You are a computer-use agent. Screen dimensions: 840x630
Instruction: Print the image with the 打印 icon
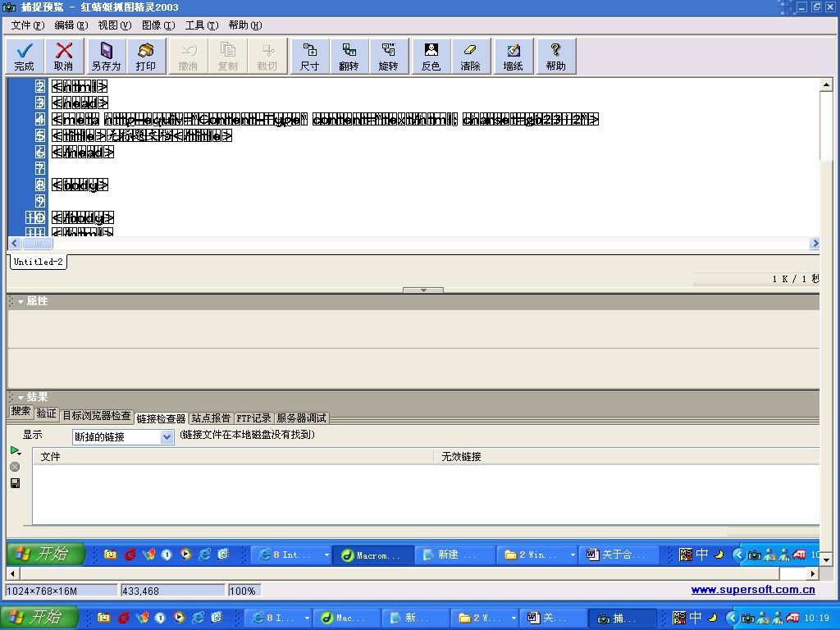click(x=146, y=56)
